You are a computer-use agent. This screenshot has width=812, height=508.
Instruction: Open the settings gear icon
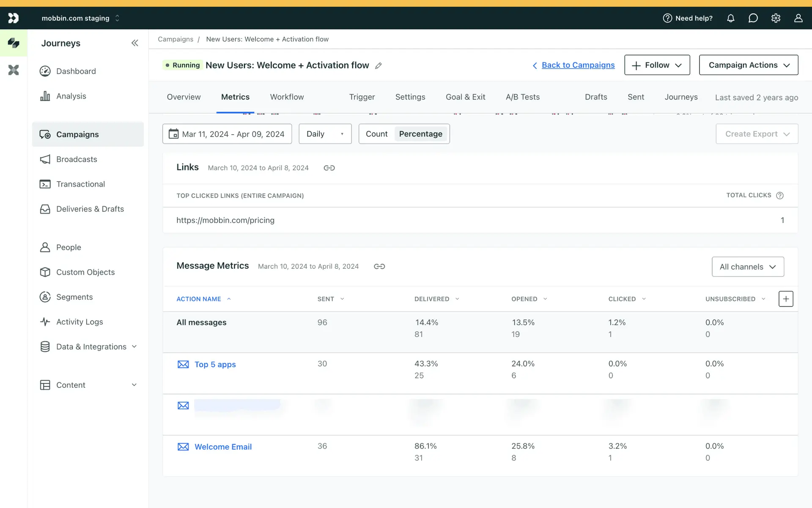[776, 18]
